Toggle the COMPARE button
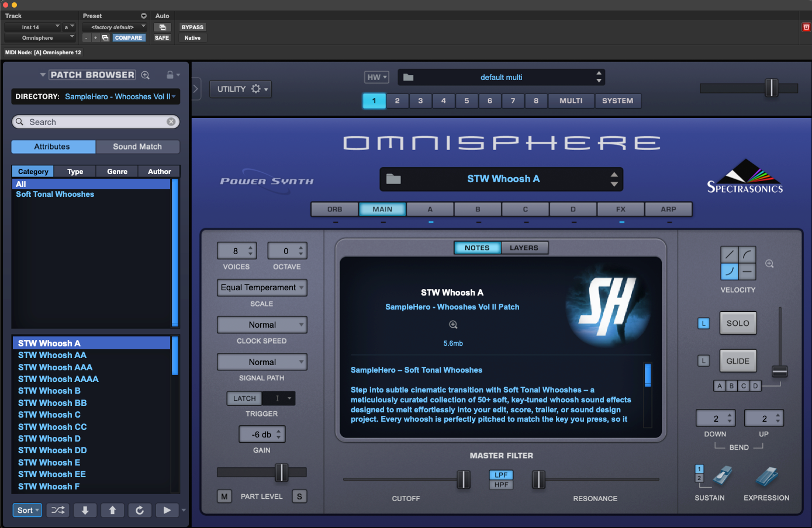 coord(129,38)
